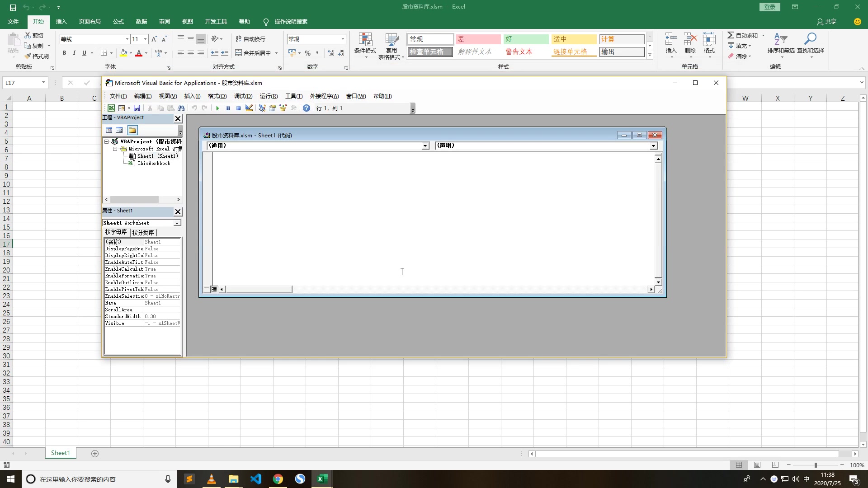The height and width of the screenshot is (488, 868).
Task: Open VBA 插入(I) Insert menu
Action: coord(192,96)
